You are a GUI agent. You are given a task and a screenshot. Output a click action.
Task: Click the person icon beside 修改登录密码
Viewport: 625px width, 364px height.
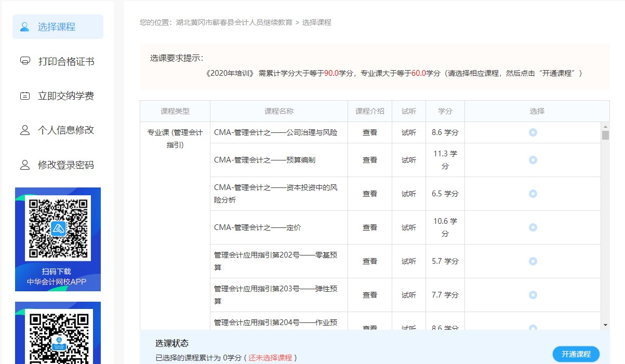(x=24, y=165)
